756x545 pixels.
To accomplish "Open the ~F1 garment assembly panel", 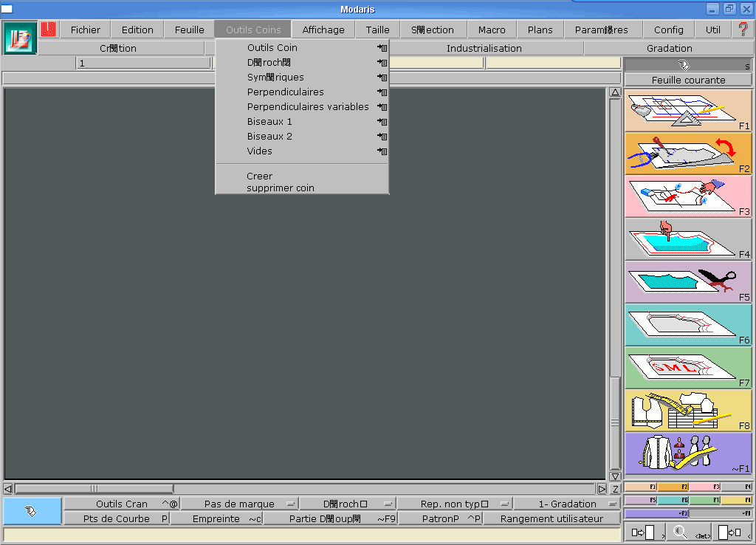I will (688, 454).
